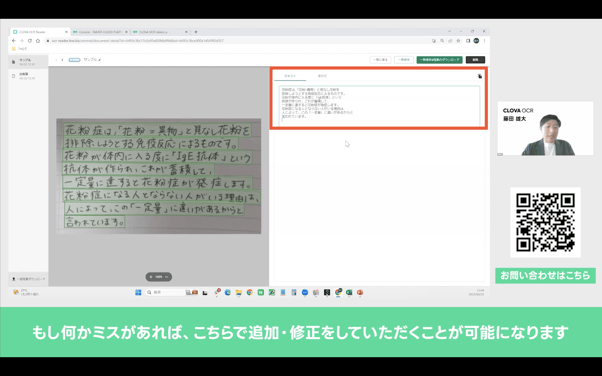Click the 一括結果ダウンロード link at sidebar bottom
This screenshot has width=602, height=376.
29,279
